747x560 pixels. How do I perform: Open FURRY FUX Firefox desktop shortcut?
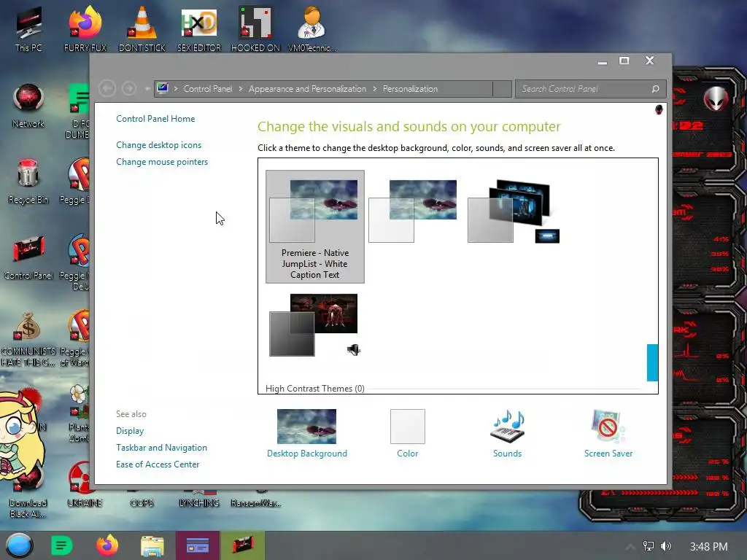click(85, 28)
